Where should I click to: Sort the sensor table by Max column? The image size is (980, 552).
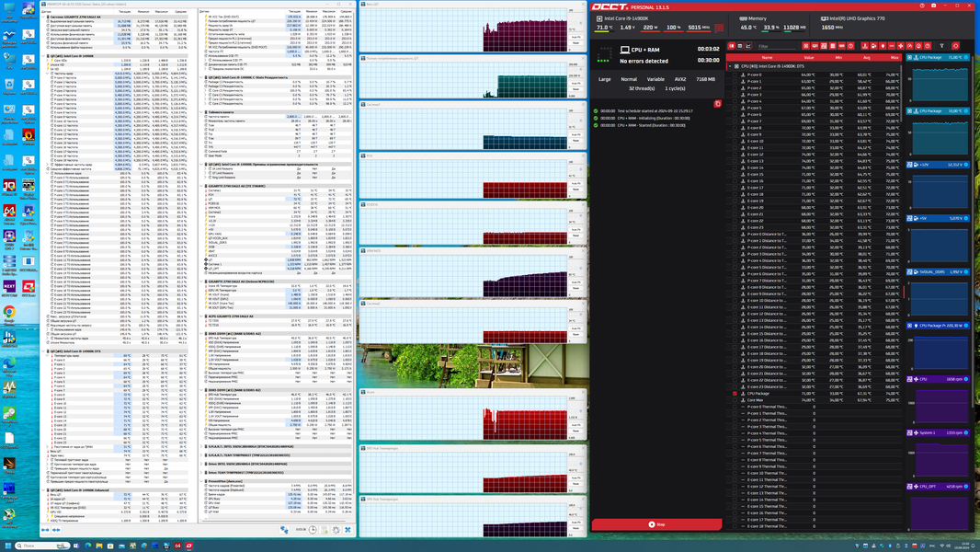tap(895, 58)
